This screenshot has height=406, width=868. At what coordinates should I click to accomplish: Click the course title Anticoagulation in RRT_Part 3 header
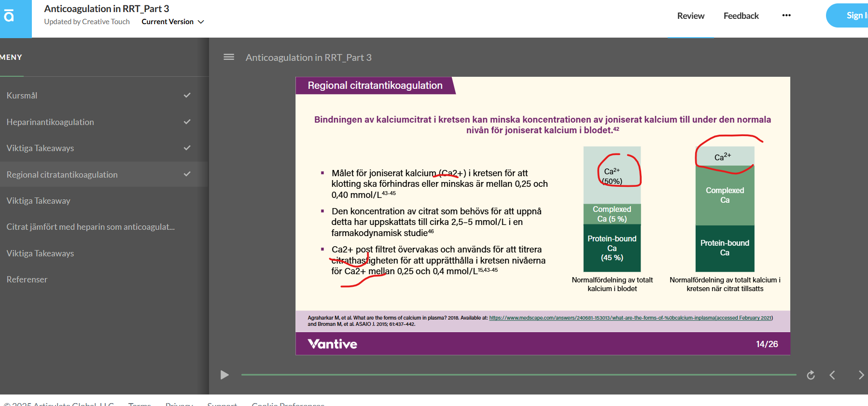[x=107, y=9]
